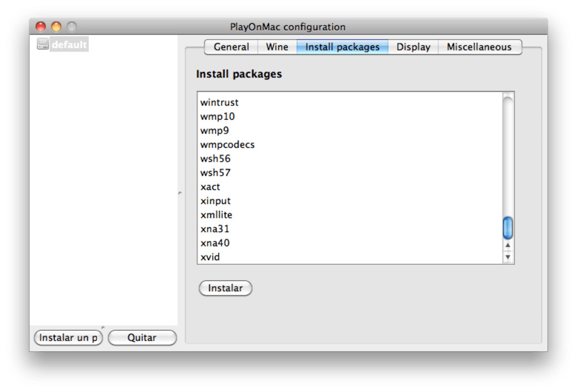Viewport: 577px width, 392px height.
Task: Click the default virtual drive icon
Action: (x=43, y=44)
